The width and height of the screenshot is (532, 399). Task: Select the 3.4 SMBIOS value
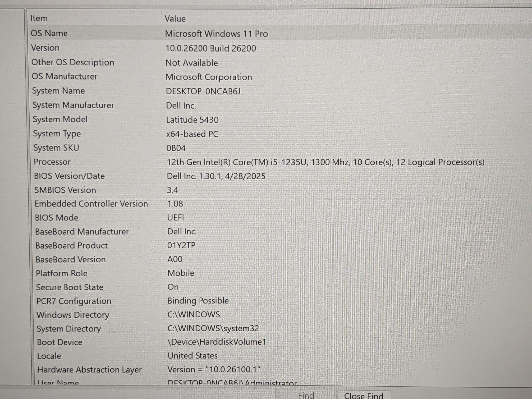[173, 190]
